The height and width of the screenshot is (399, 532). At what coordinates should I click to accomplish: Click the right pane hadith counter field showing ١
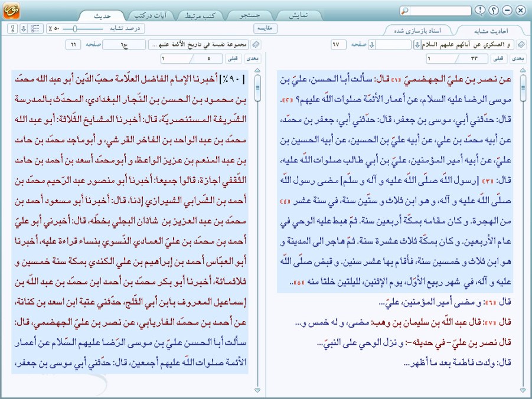point(440,58)
